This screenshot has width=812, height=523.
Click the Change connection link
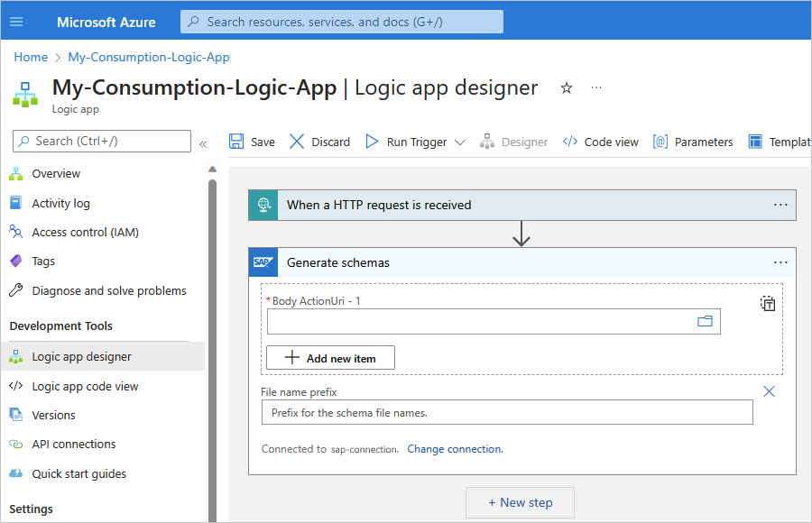point(455,449)
